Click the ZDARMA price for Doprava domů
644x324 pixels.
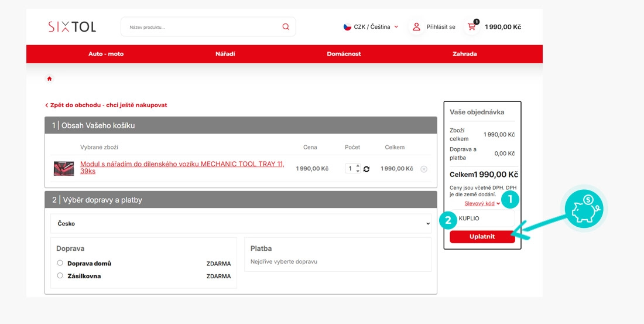[218, 264]
